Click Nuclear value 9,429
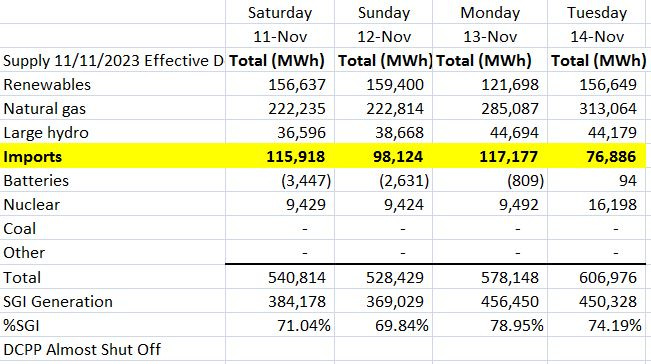The image size is (651, 364). point(306,204)
